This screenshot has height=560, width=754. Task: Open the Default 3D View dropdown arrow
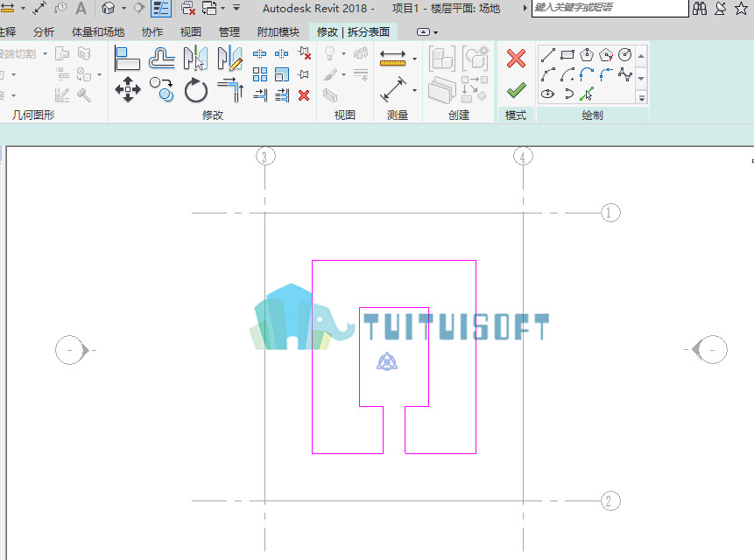[x=123, y=8]
